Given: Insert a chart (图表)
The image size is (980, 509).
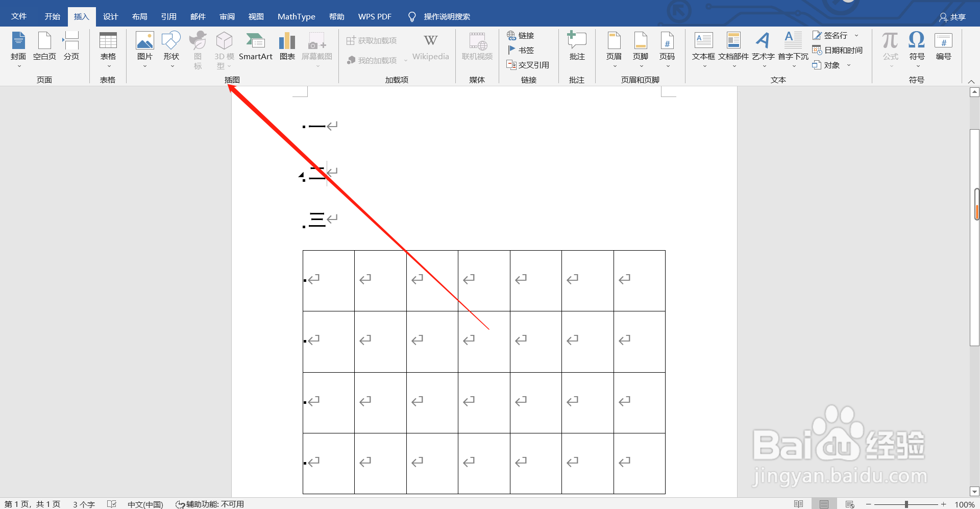Looking at the screenshot, I should pyautogui.click(x=287, y=46).
